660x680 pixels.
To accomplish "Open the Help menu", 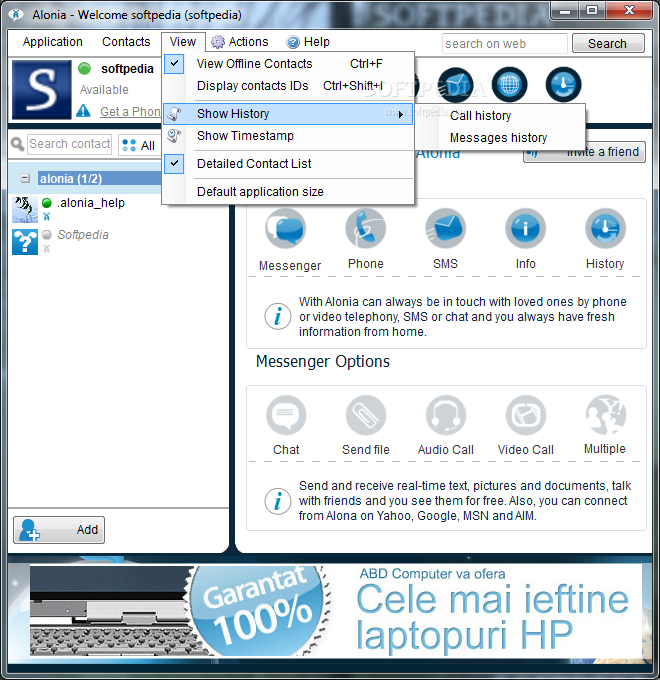I will point(308,42).
